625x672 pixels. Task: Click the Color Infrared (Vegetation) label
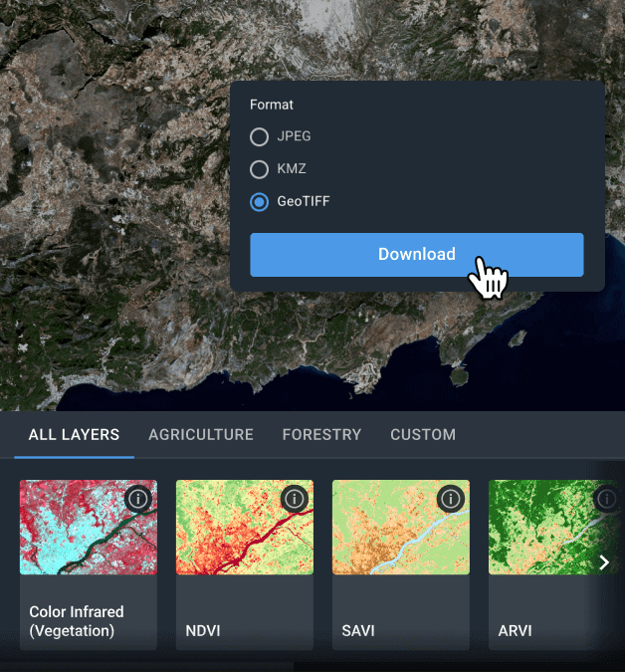point(77,621)
